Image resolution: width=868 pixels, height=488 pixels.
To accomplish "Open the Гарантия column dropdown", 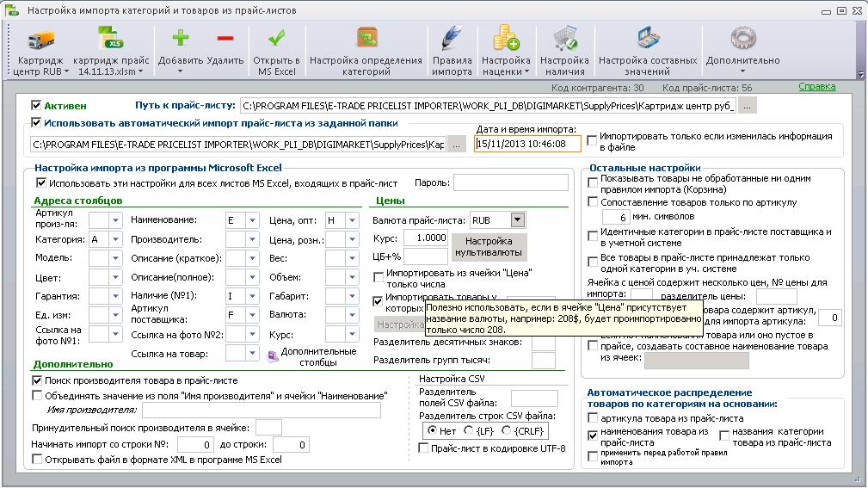I will [115, 296].
